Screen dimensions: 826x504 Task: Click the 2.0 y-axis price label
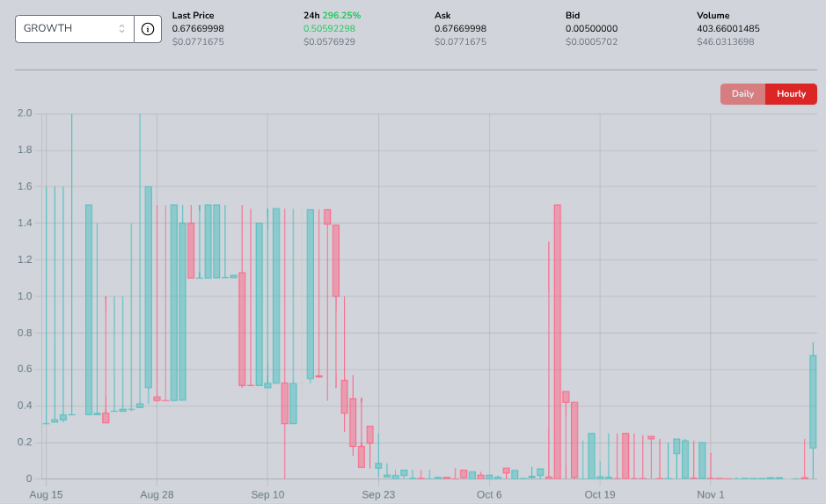(x=25, y=113)
